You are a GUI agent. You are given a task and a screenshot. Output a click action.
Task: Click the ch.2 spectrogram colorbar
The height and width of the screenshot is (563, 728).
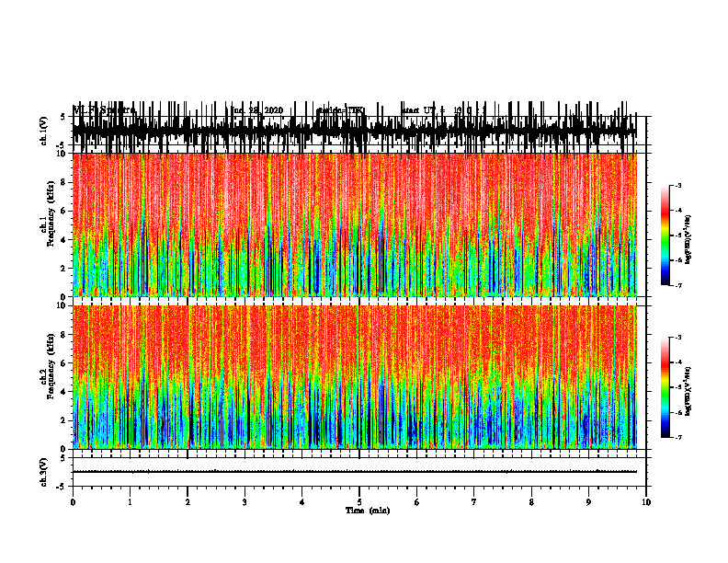(665, 387)
